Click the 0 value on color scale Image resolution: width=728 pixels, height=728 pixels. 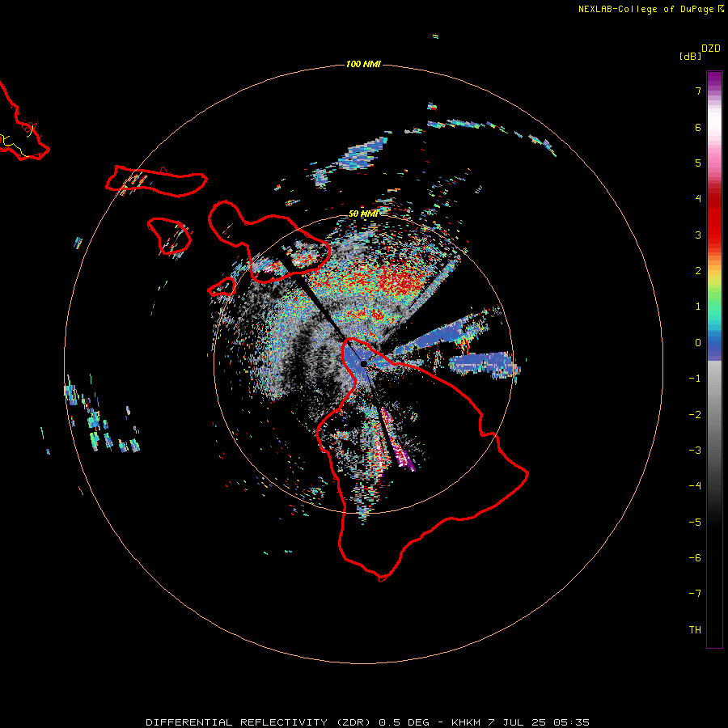(x=698, y=343)
